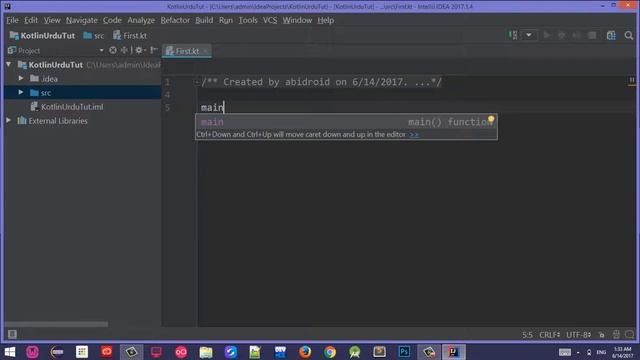Open the Refactor menu

click(x=175, y=20)
